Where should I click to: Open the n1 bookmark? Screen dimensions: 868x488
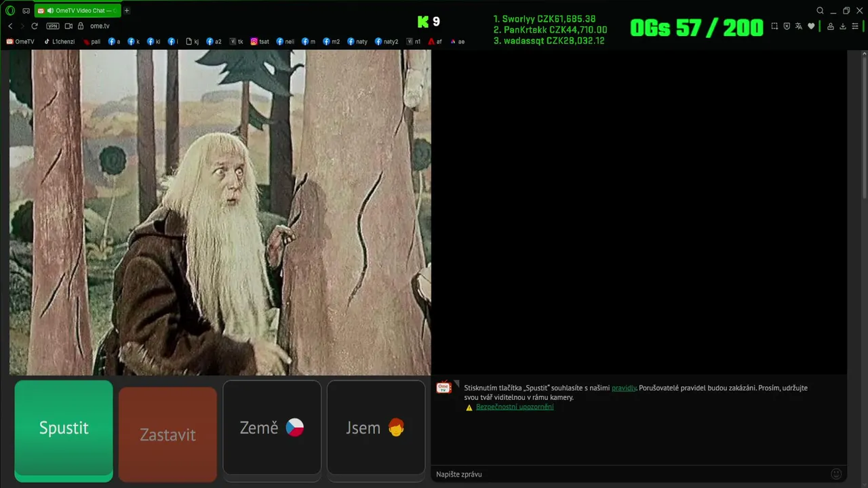[414, 41]
